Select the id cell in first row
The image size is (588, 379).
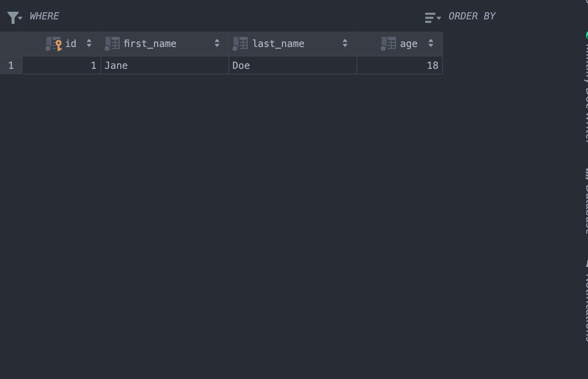click(62, 66)
